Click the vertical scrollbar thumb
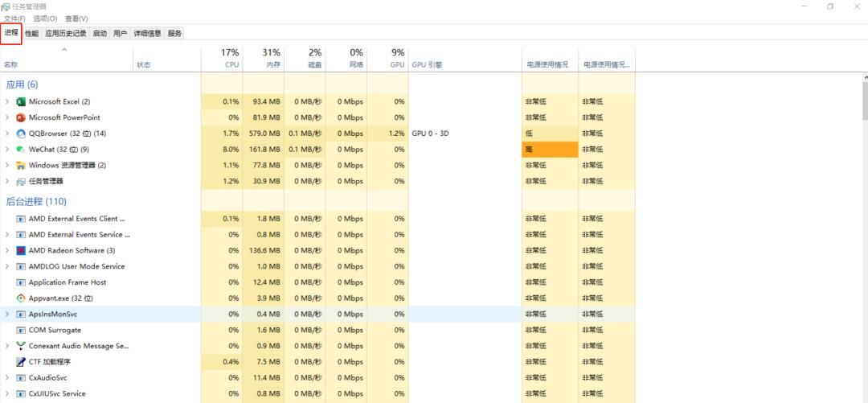 coord(865,100)
